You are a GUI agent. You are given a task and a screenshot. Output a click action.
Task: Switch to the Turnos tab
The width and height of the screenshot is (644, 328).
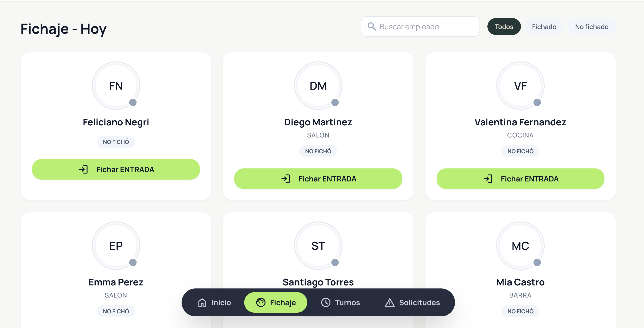(x=340, y=302)
